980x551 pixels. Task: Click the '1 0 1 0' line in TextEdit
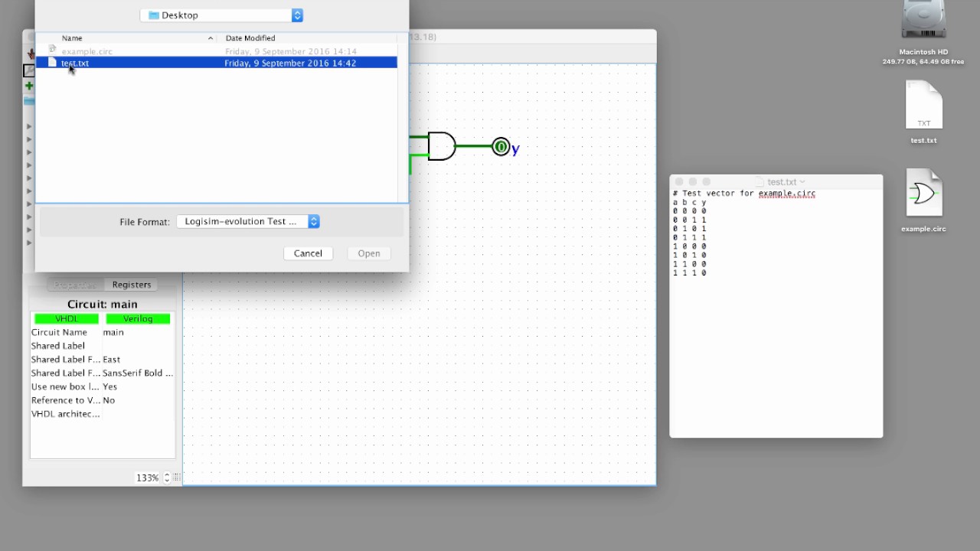click(x=690, y=256)
